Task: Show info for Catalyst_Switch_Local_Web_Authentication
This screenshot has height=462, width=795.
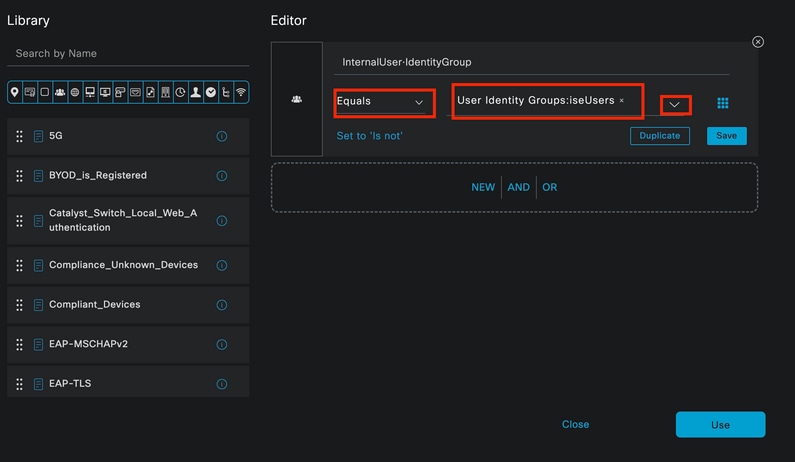Action: pos(222,221)
